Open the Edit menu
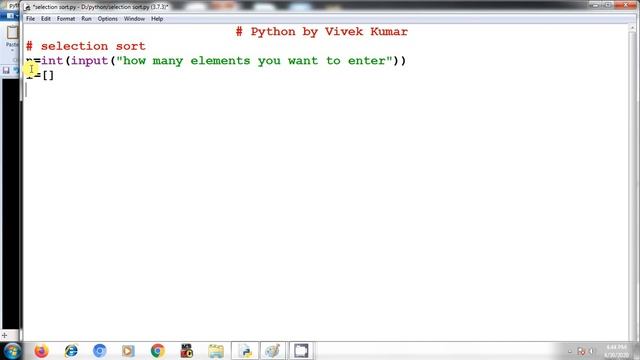Viewport: 640px width, 360px height. pos(45,19)
